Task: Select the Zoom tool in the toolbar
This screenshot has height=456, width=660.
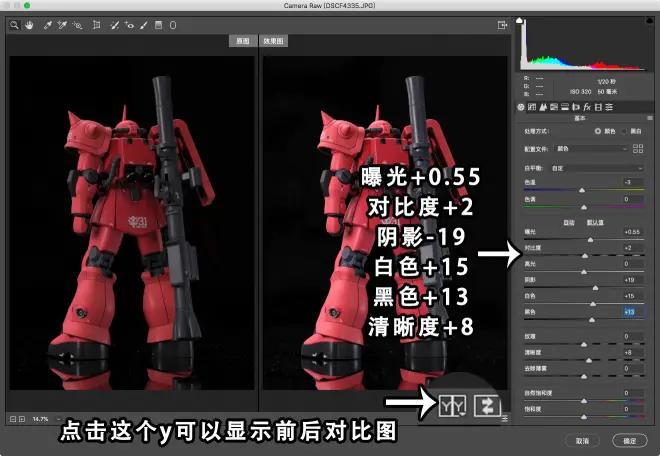Action: pos(14,25)
